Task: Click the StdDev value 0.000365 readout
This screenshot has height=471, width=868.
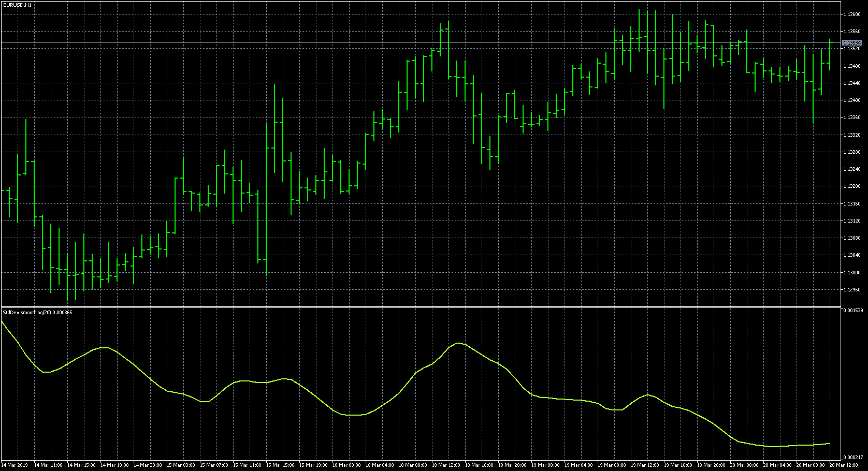Action: point(61,313)
